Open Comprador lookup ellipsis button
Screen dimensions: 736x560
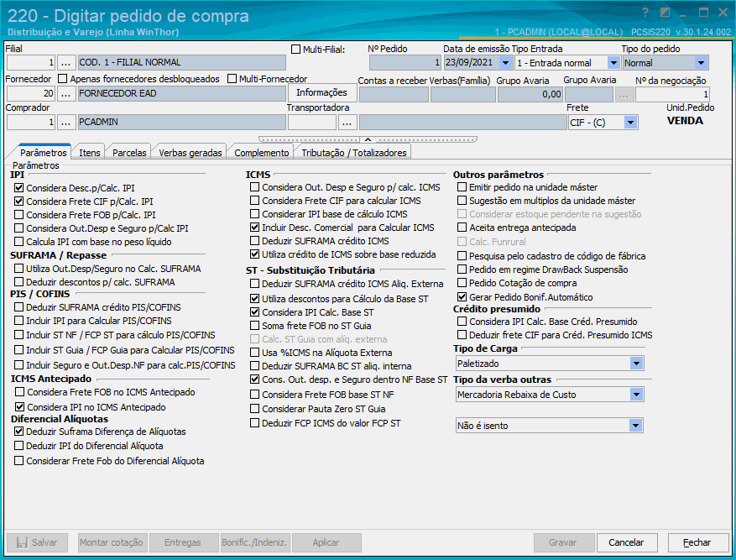pyautogui.click(x=65, y=122)
